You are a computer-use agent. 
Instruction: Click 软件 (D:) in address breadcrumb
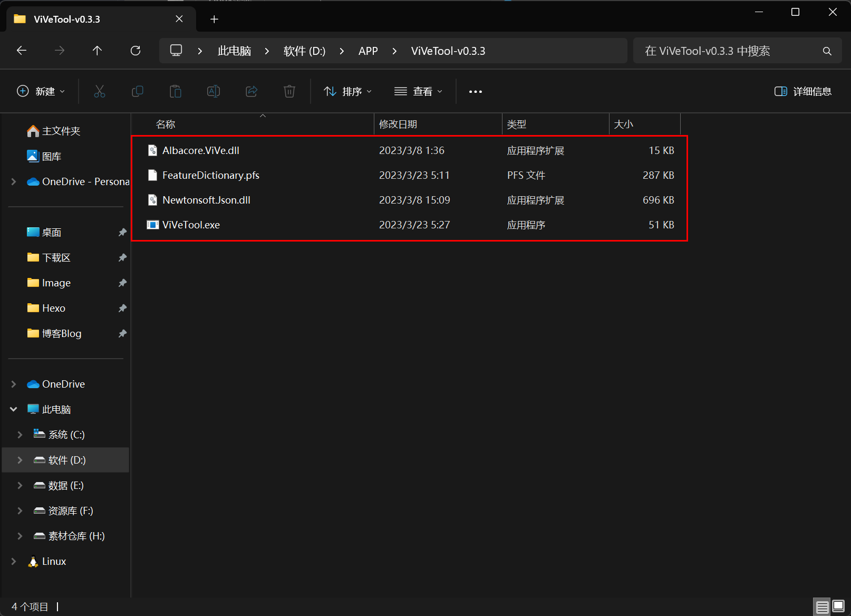[x=304, y=51]
